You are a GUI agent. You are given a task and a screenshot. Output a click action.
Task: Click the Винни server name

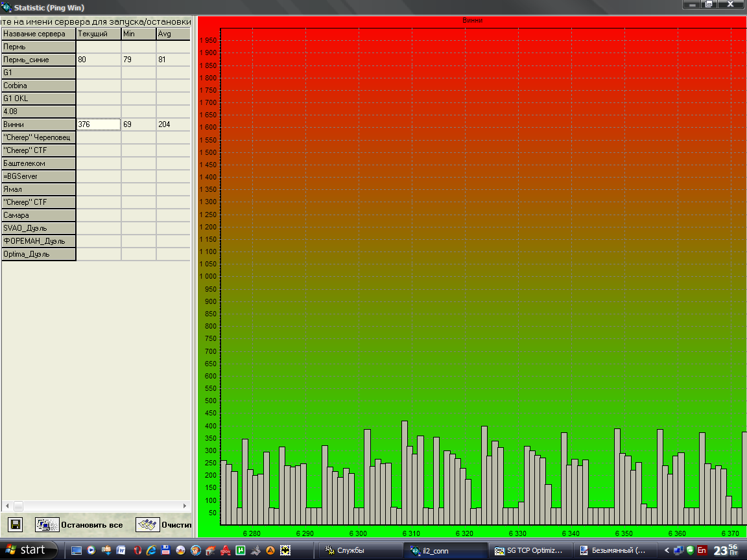pos(39,124)
